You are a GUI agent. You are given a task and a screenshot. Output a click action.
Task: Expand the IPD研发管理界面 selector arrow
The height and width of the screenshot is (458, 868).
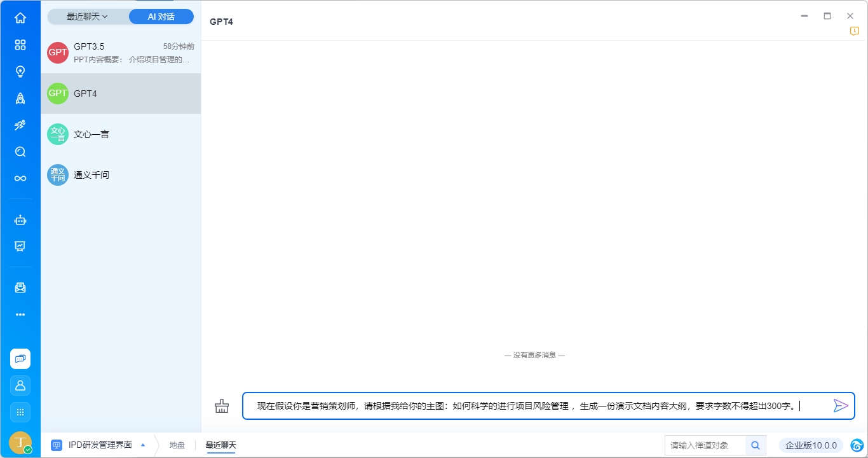(143, 445)
